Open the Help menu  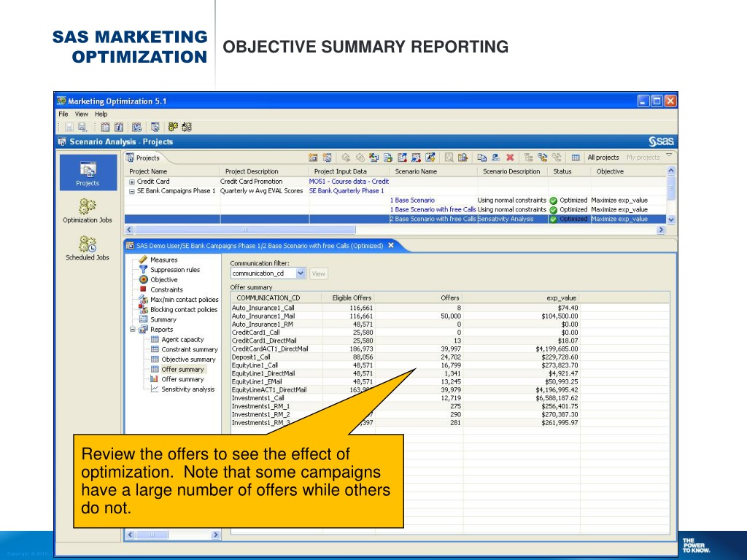point(101,114)
